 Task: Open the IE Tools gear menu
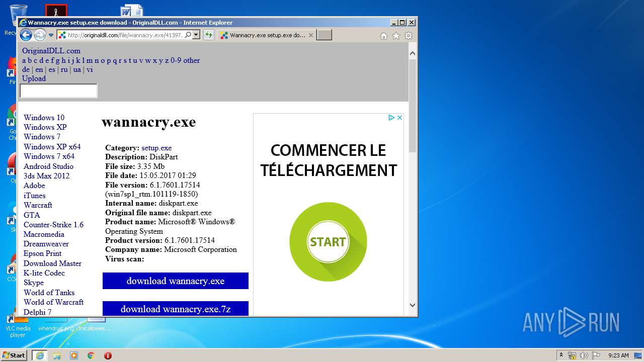point(409,36)
